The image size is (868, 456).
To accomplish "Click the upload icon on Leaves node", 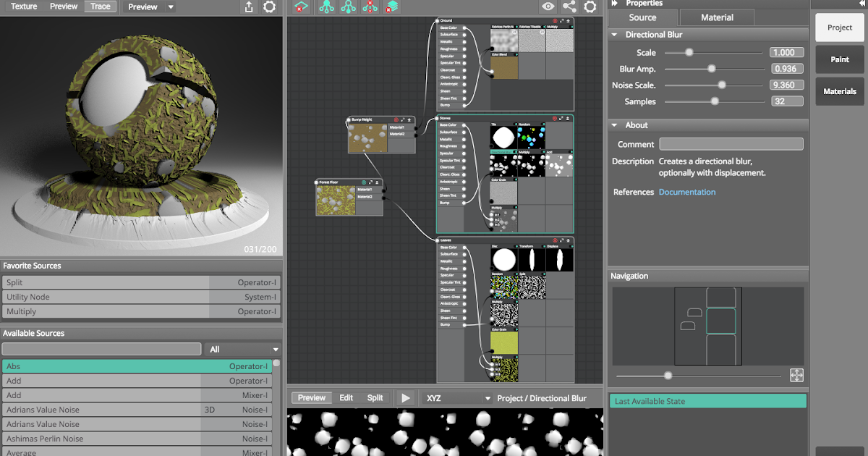I will (x=569, y=240).
